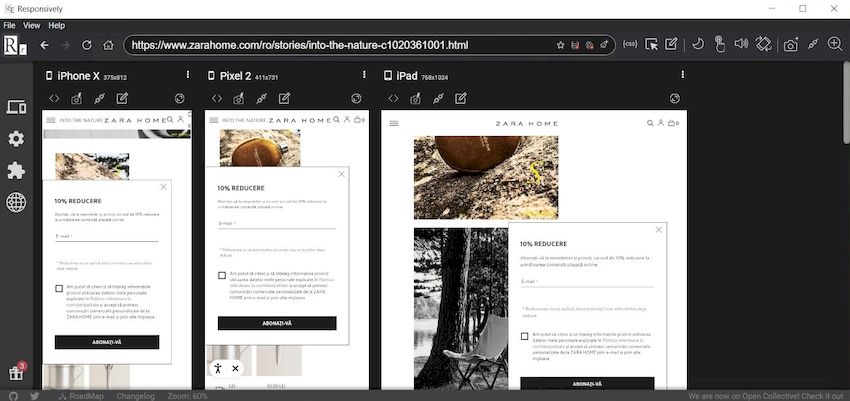
Task: Rotate the iPhone X device
Action: (180, 98)
